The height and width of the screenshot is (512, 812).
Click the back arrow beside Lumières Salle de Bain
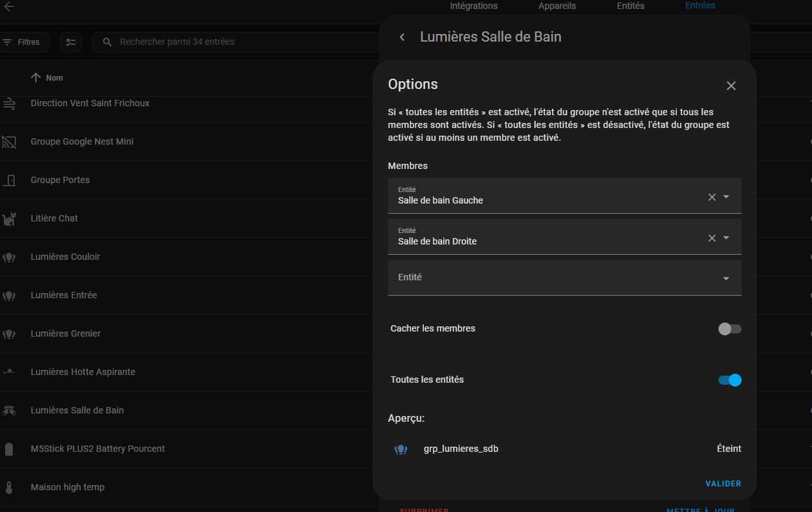tap(402, 37)
